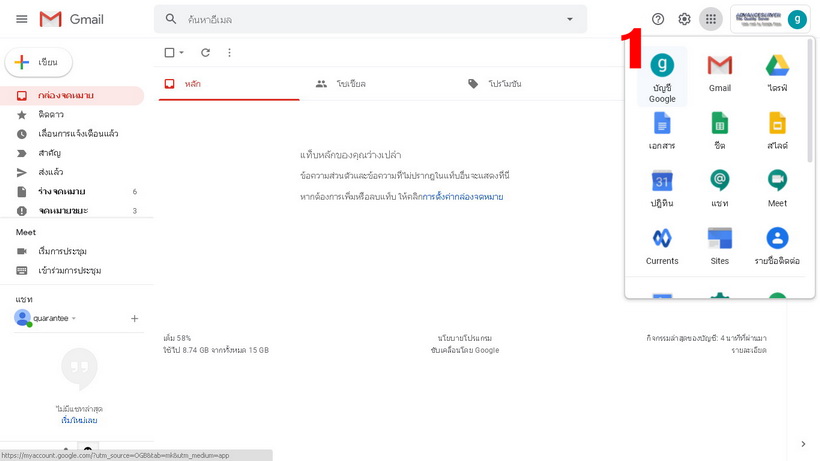This screenshot has width=820, height=461.
Task: Click Start a new chat link
Action: [x=79, y=420]
